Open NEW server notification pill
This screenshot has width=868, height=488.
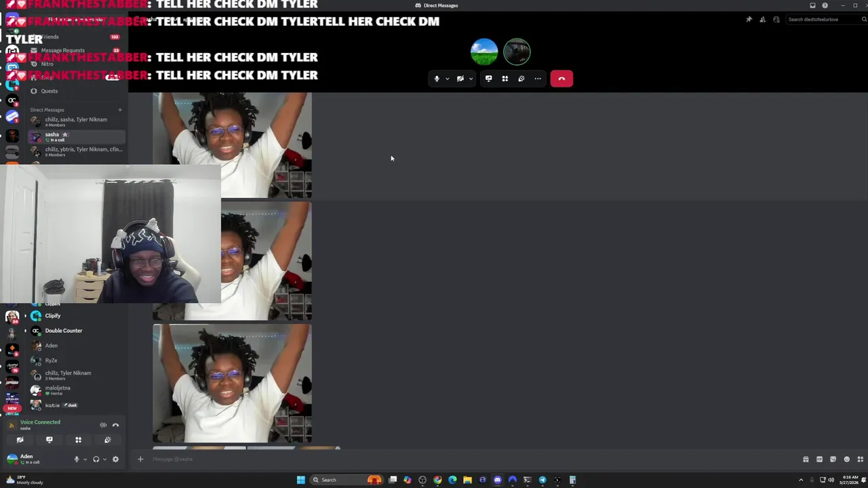pyautogui.click(x=12, y=408)
